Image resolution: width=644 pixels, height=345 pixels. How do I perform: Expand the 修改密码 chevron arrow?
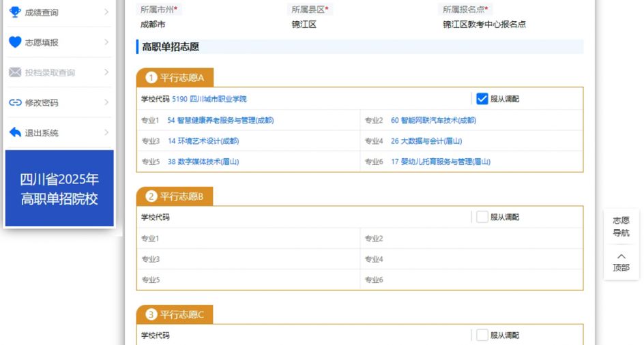pos(106,102)
